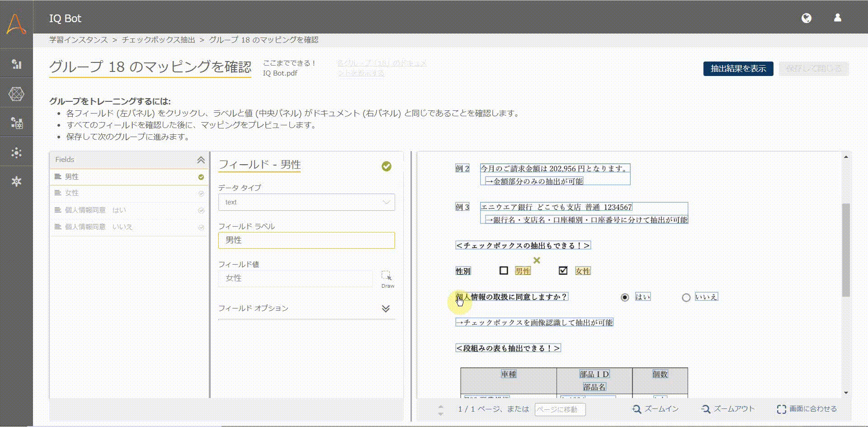
Task: Open Settings via the flower icon
Action: coord(16,181)
